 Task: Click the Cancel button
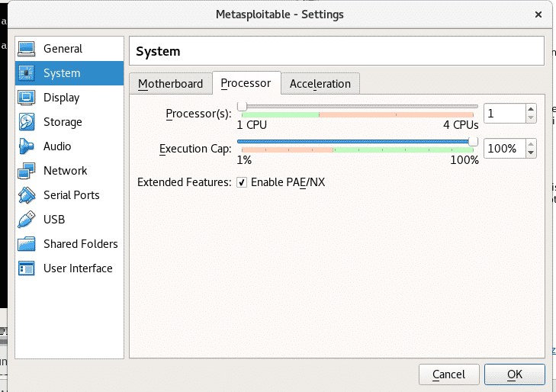point(449,374)
